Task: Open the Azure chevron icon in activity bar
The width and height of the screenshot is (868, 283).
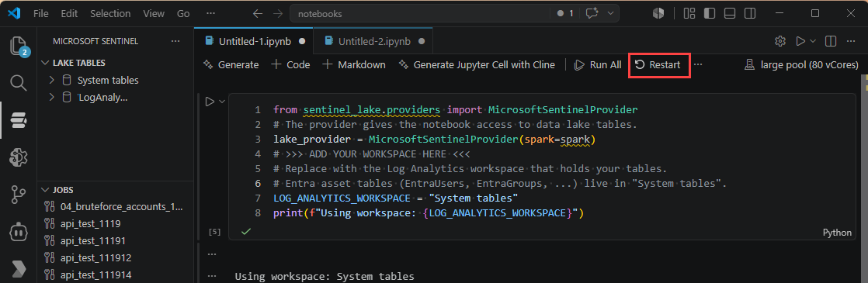Action: click(x=19, y=268)
